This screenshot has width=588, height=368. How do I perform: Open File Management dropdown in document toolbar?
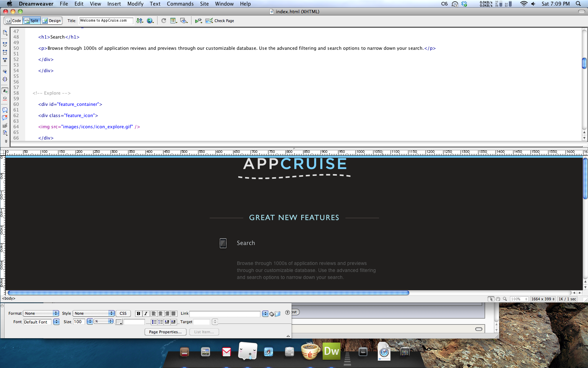(x=140, y=21)
